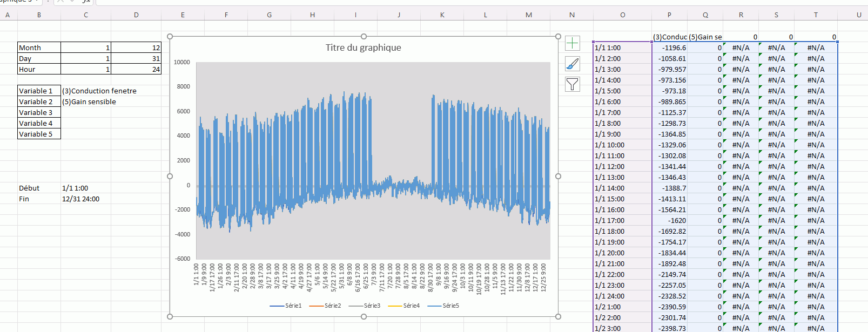
Task: Click the vertical axis label 10000
Action: click(182, 62)
